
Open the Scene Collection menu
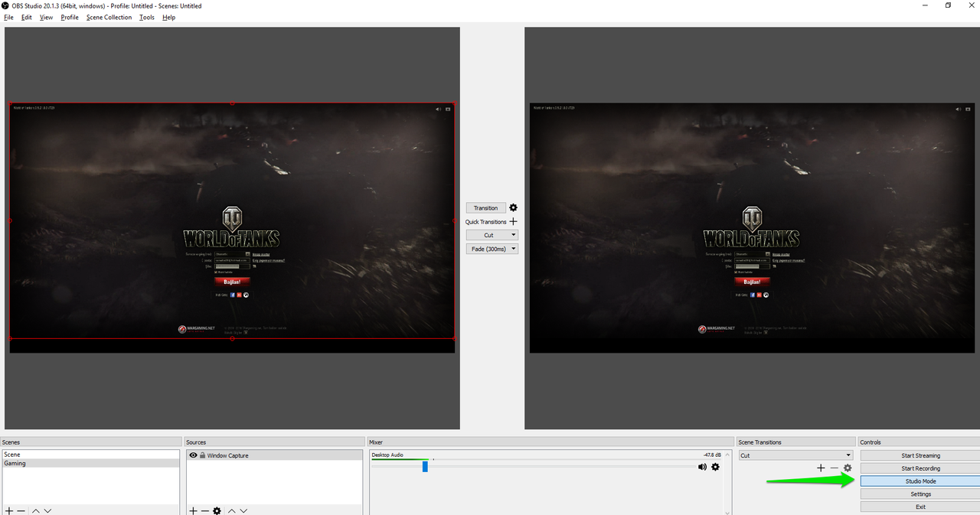tap(109, 17)
